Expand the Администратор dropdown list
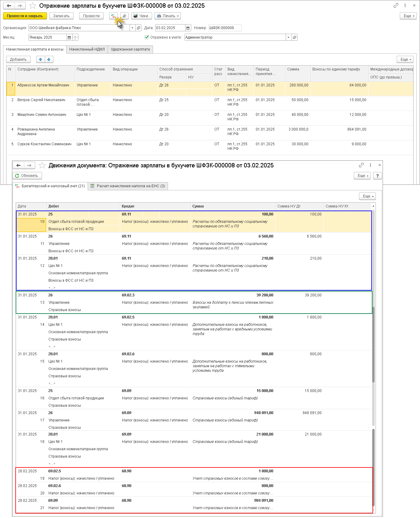 [x=288, y=37]
